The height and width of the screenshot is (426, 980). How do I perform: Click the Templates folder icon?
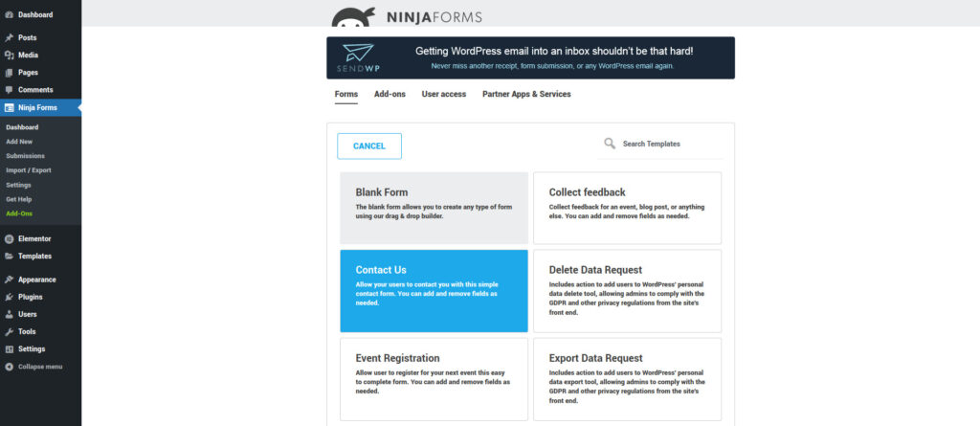pos(10,257)
